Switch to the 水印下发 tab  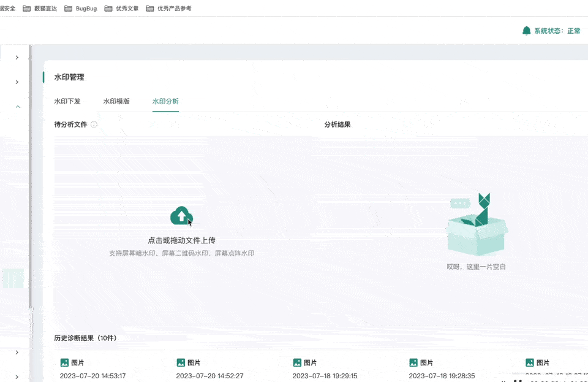pyautogui.click(x=67, y=101)
